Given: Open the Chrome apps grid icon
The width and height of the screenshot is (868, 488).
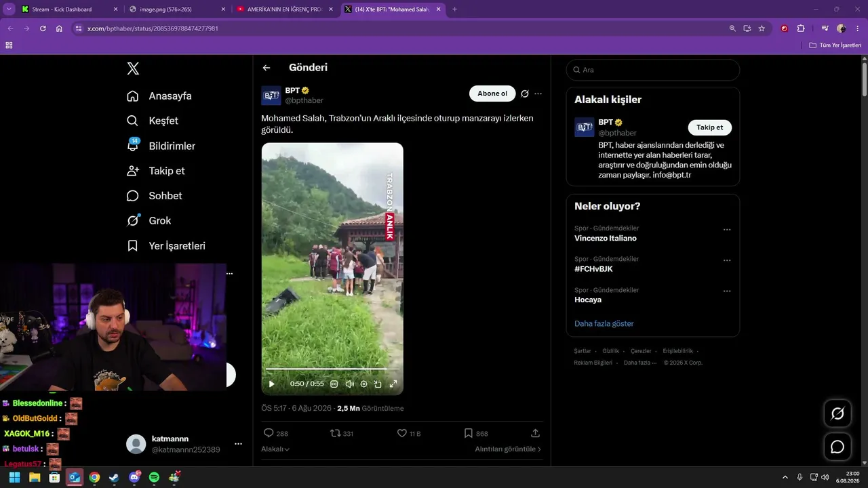Looking at the screenshot, I should tap(9, 45).
